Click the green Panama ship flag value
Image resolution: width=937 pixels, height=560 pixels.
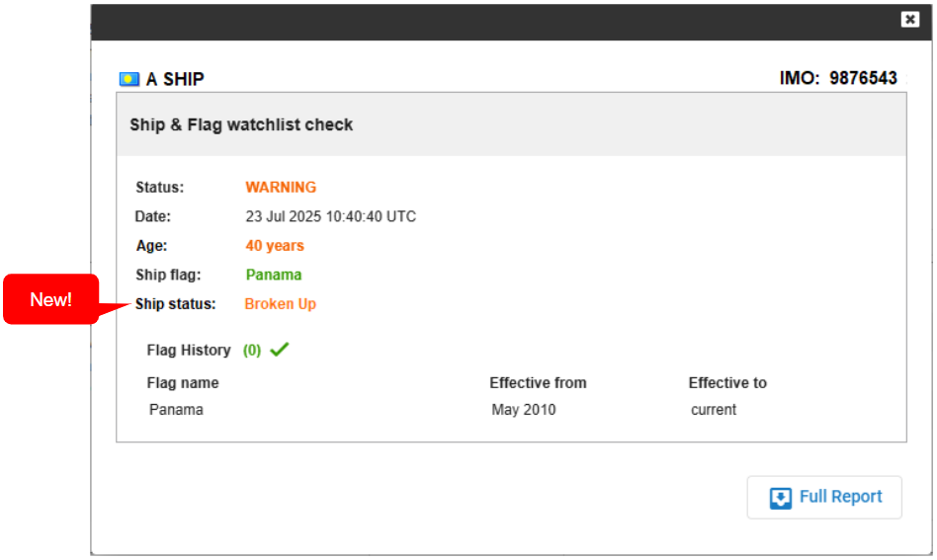[274, 275]
